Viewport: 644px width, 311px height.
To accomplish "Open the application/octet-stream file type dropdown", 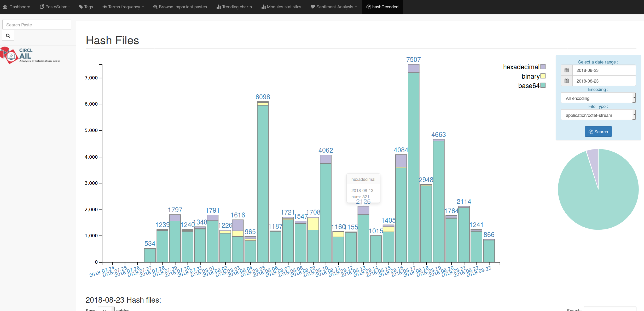I will coord(598,115).
